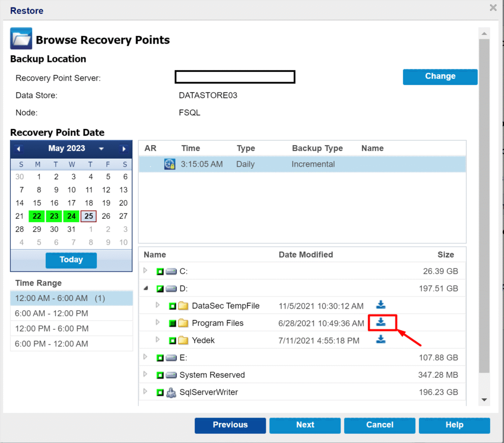Select May 23 on the calendar
504x443 pixels.
tap(54, 216)
